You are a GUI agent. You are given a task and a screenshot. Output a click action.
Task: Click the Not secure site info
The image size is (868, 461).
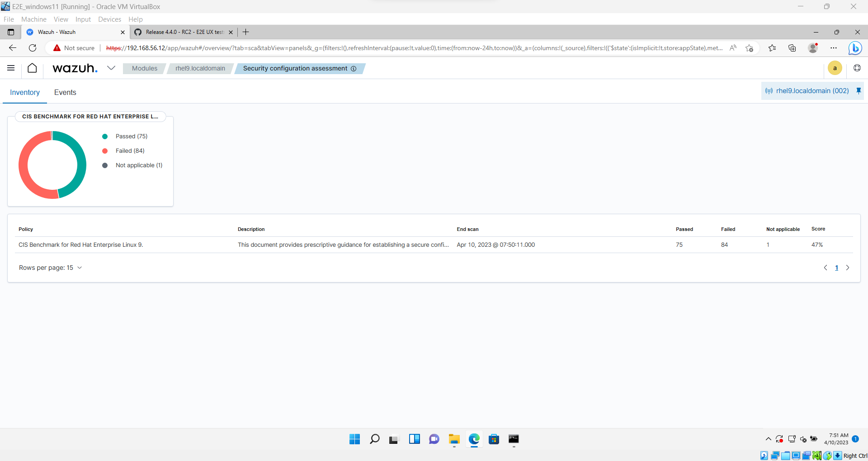coord(74,48)
